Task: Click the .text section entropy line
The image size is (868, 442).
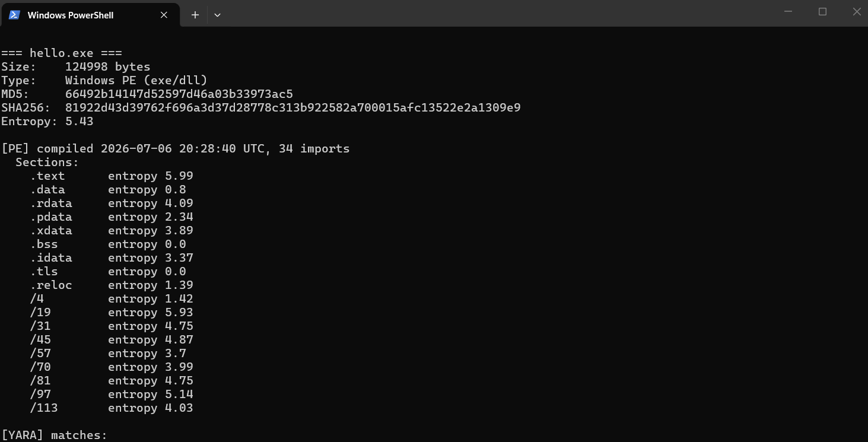Action: 112,176
